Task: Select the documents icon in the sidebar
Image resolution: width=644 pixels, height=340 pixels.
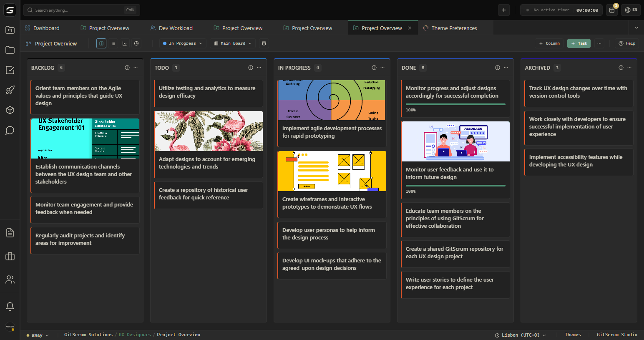Action: coord(10,233)
